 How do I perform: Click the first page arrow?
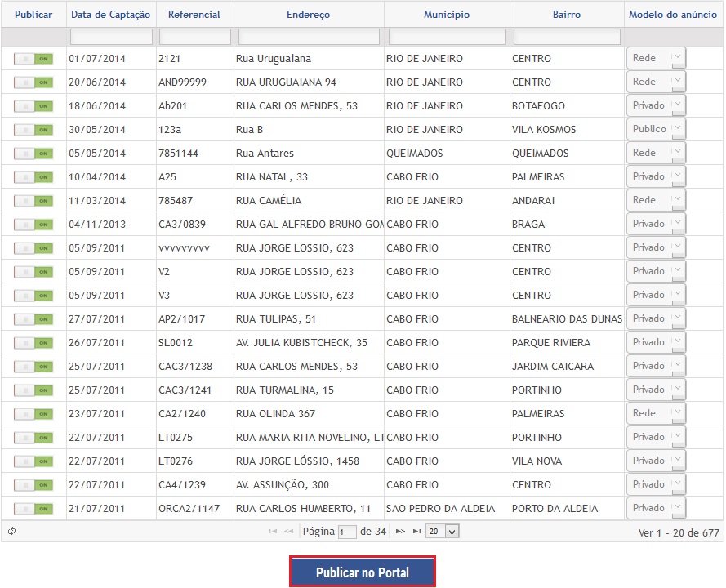(x=273, y=532)
